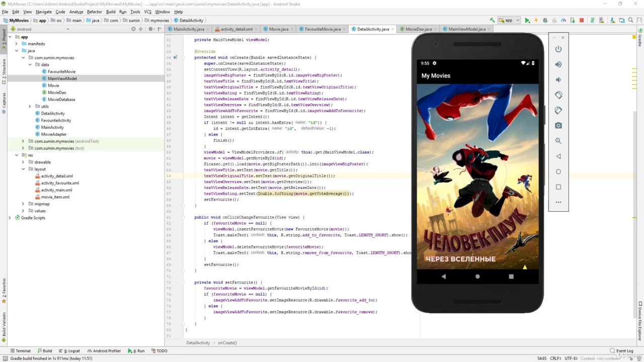The width and height of the screenshot is (644, 362).
Task: Switch to the MovieDao.java tab
Action: (419, 29)
